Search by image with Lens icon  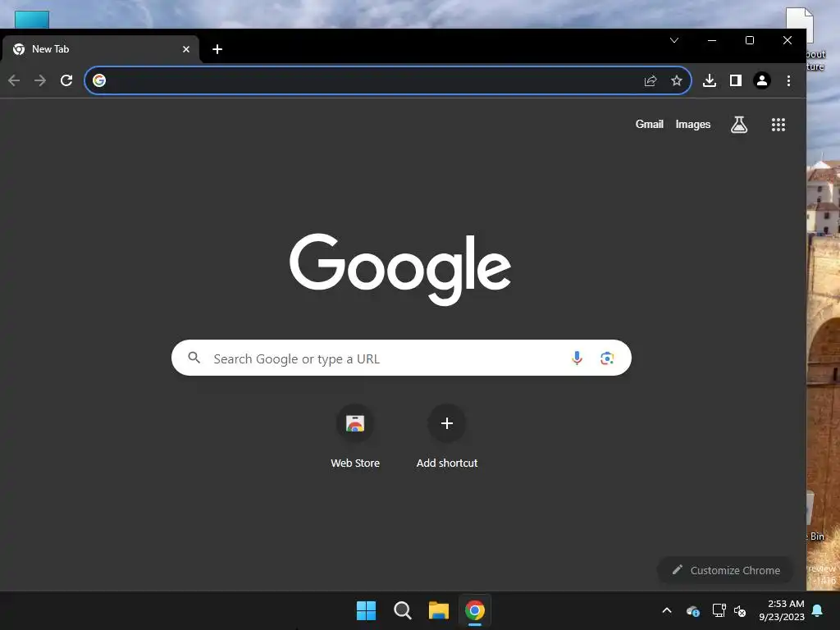606,358
